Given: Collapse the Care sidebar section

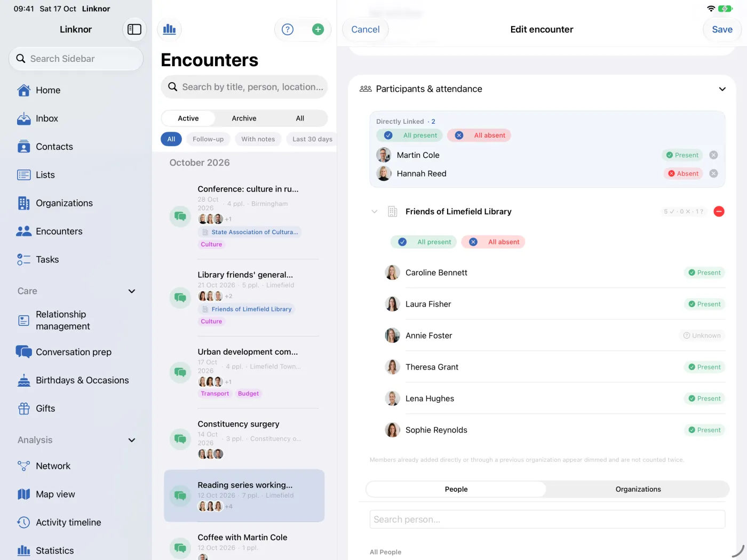Looking at the screenshot, I should tap(132, 291).
